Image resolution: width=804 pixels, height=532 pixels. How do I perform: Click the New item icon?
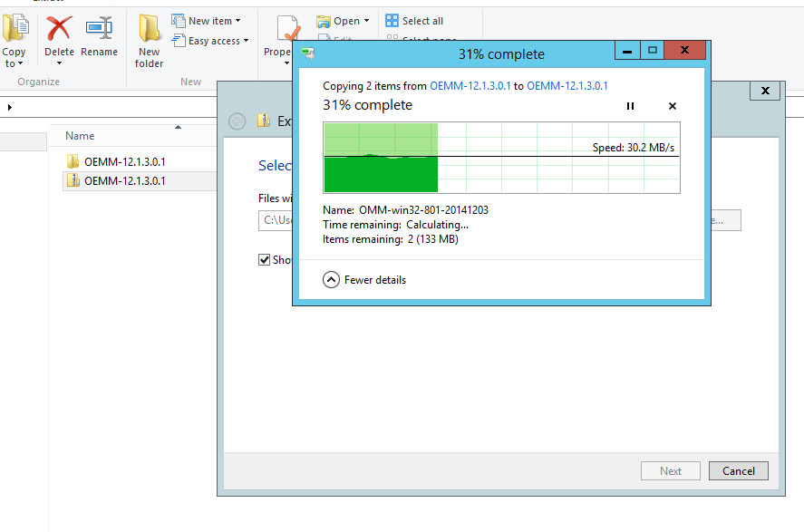click(179, 21)
